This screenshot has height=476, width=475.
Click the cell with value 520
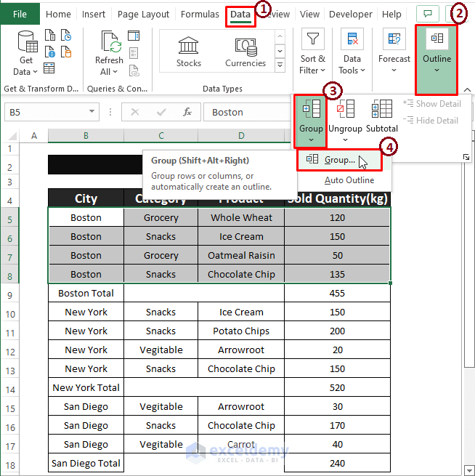[x=337, y=387]
